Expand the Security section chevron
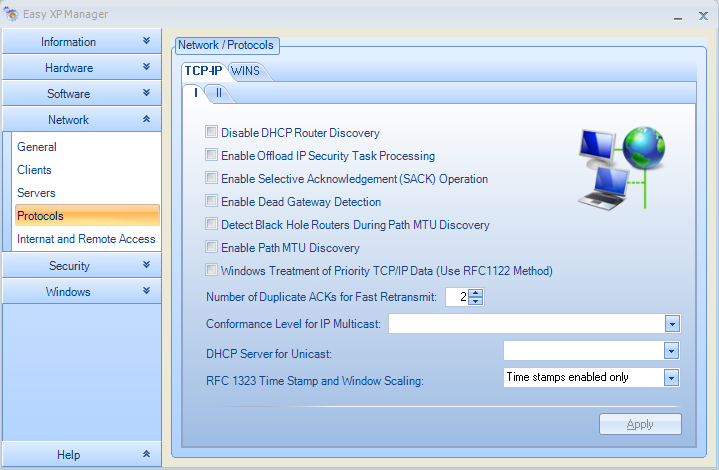Image resolution: width=719 pixels, height=470 pixels. [x=146, y=265]
